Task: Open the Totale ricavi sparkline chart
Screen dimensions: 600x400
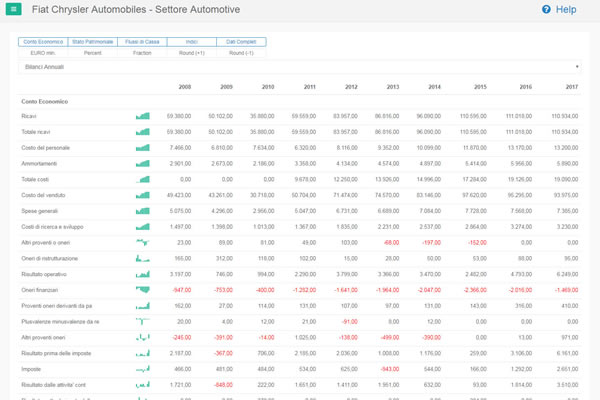Action: click(x=143, y=132)
